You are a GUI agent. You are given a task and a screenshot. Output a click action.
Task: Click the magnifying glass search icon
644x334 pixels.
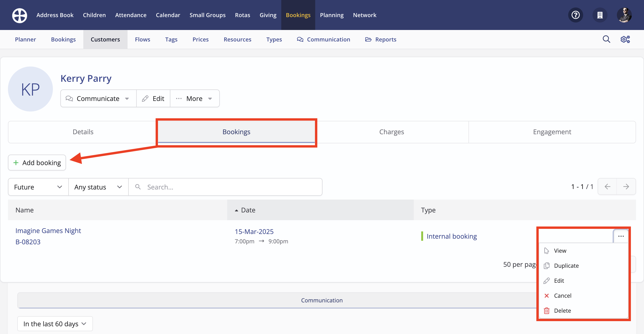[606, 39]
